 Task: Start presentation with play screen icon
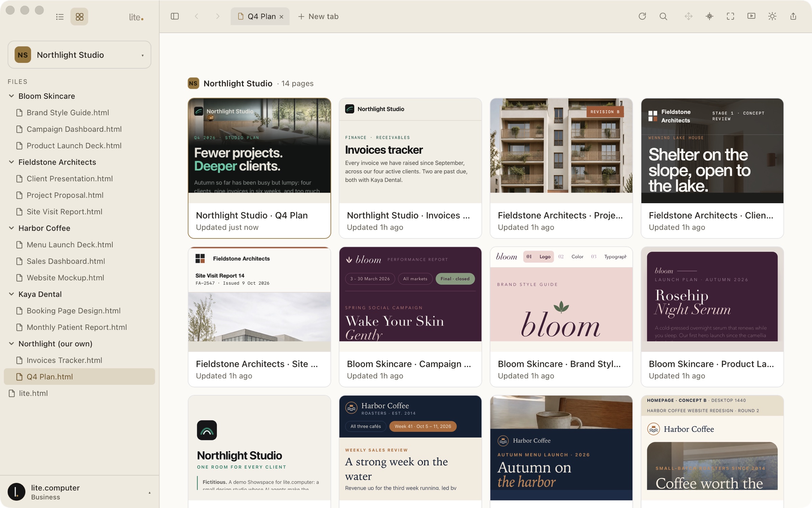click(751, 16)
